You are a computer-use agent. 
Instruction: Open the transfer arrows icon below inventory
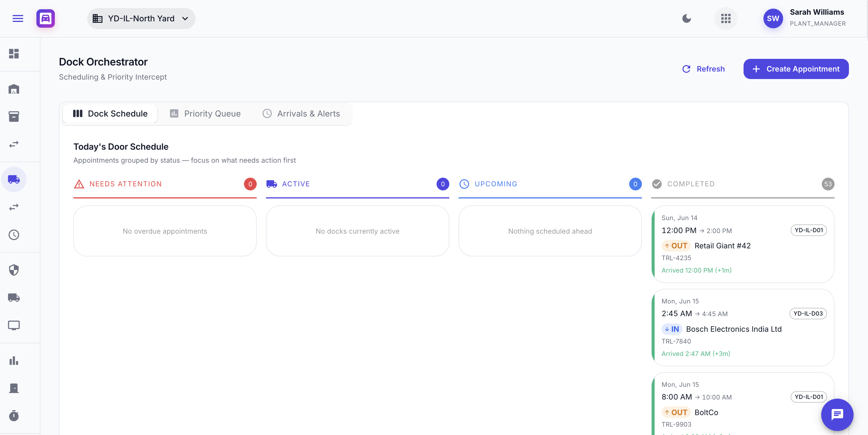tap(14, 144)
